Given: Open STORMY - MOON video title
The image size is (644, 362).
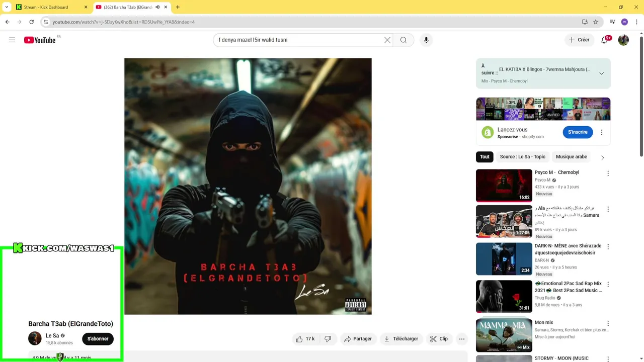Looking at the screenshot, I should [561, 358].
